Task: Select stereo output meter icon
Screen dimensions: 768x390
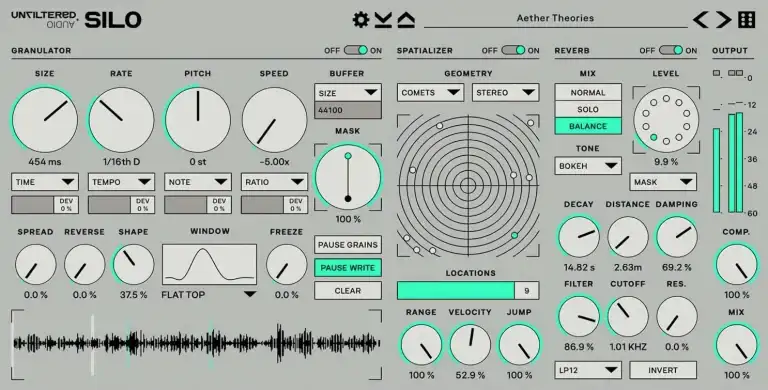Action: click(735, 73)
